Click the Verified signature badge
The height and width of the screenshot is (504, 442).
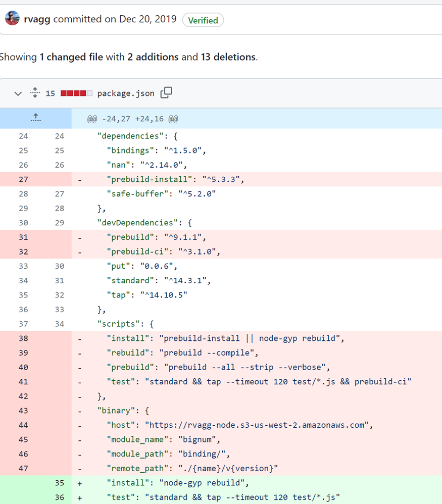(203, 20)
